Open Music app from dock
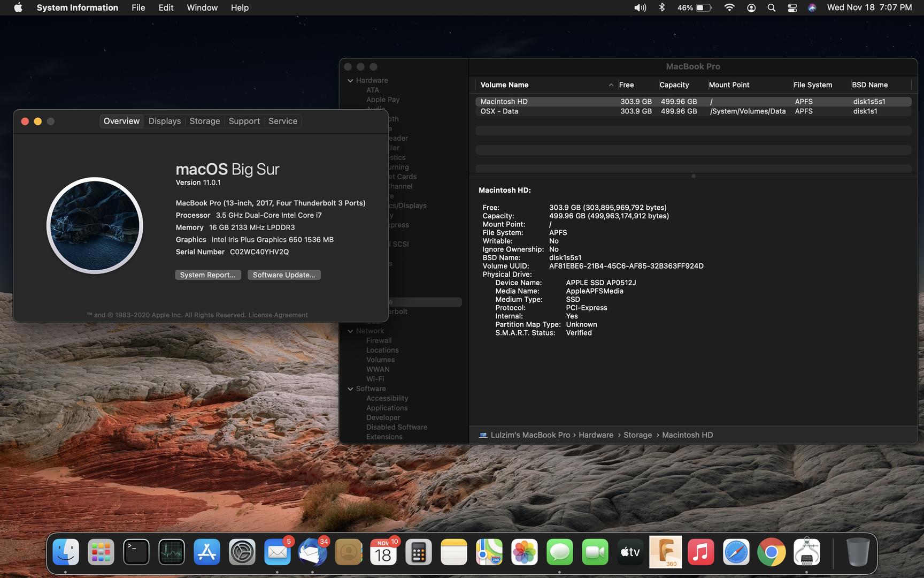Screen dimensions: 924x578 click(x=701, y=552)
